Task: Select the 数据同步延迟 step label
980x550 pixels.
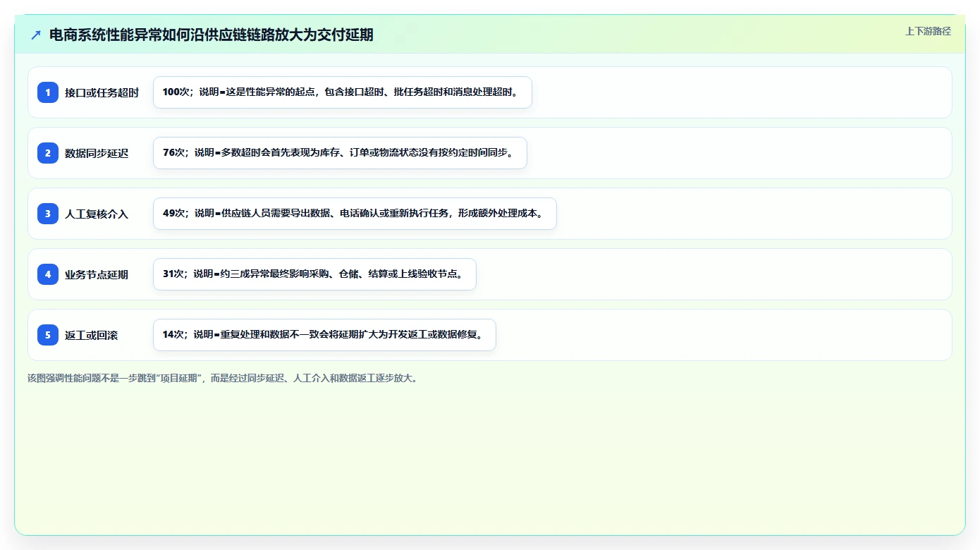Action: pyautogui.click(x=97, y=153)
